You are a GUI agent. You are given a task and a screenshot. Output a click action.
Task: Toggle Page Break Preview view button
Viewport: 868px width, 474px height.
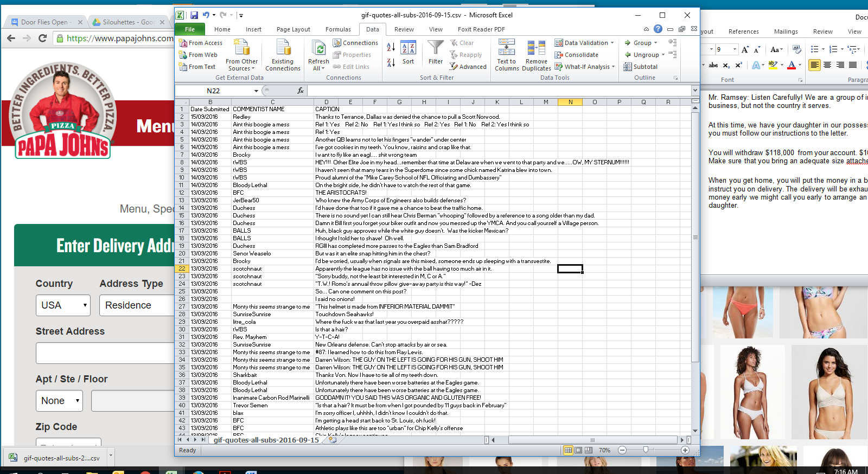[x=589, y=450]
